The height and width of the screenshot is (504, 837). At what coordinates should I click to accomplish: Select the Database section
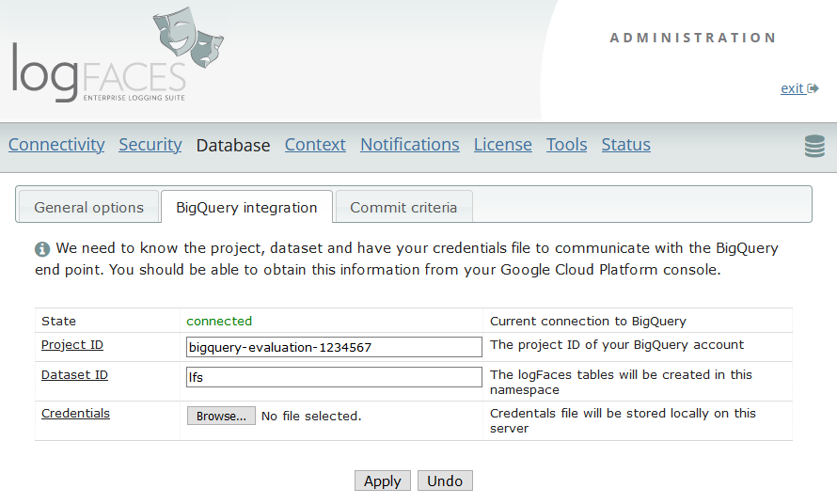point(233,145)
